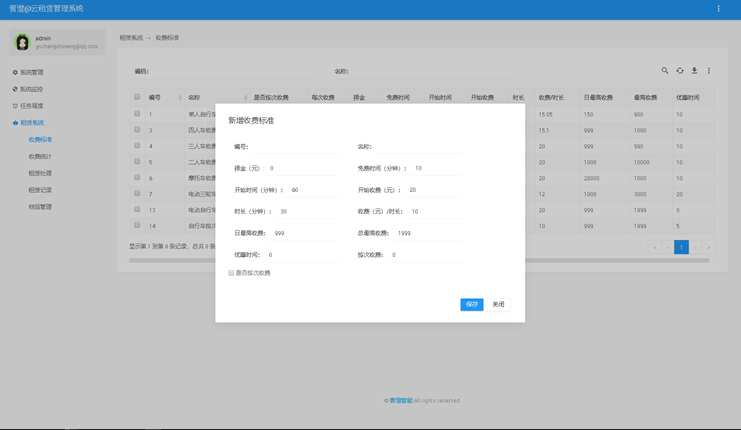Click the admin user avatar
Image resolution: width=741 pixels, height=430 pixels.
click(x=22, y=42)
